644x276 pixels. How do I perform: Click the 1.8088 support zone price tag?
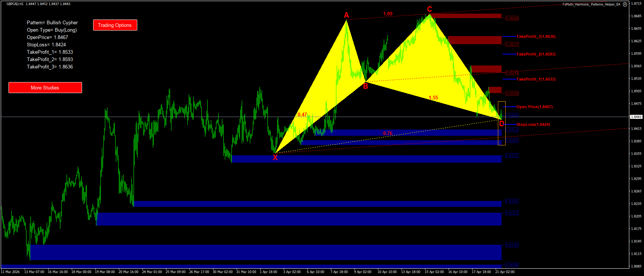click(x=512, y=265)
